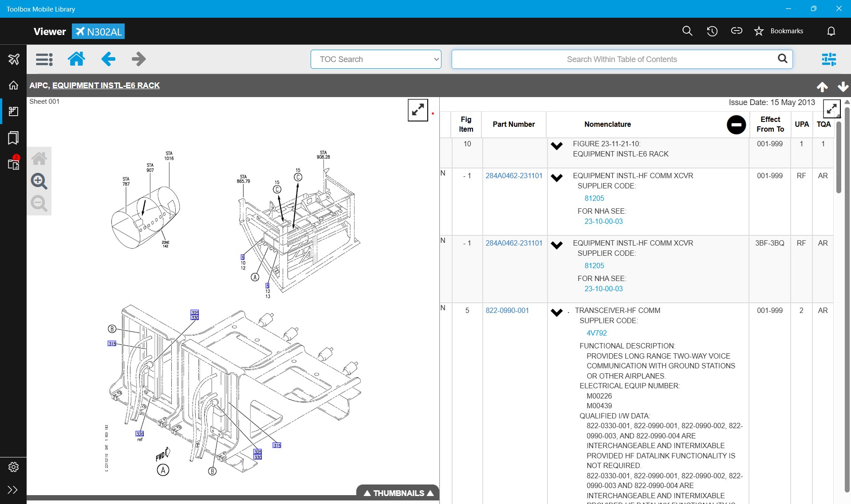Go to next section with down arrow
851x504 pixels.
843,87
